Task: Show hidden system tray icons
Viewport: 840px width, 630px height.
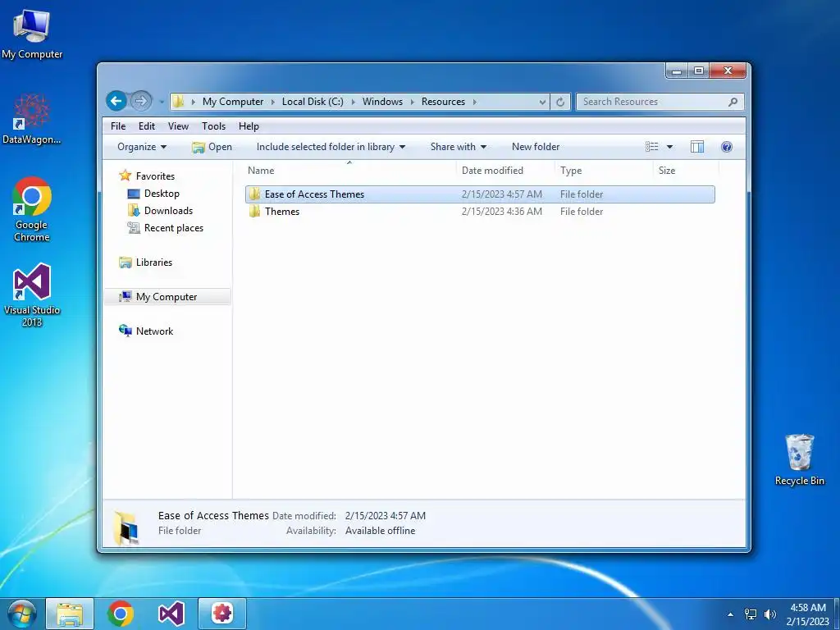Action: [730, 614]
